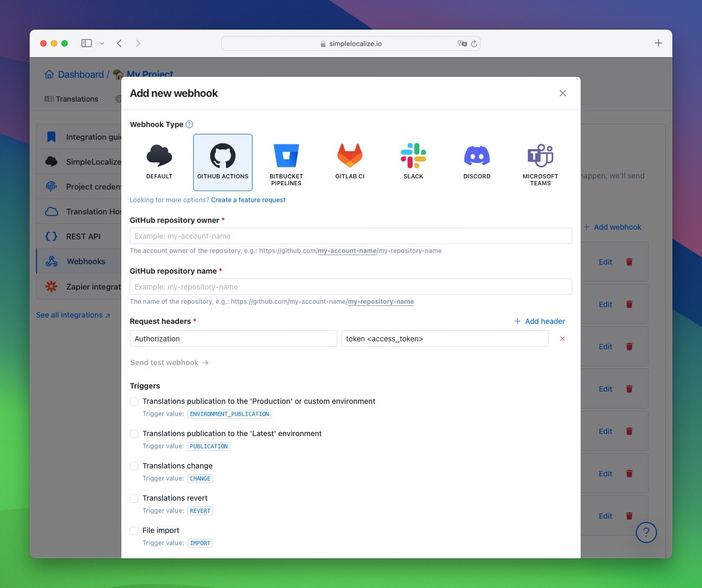The image size is (702, 588).
Task: Expand the sidebar options chevron
Action: point(102,43)
